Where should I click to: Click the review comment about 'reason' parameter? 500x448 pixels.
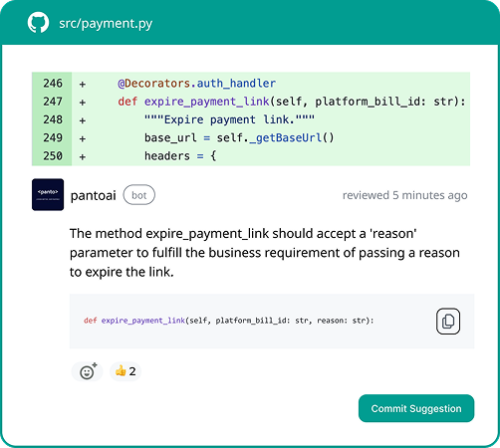click(265, 253)
